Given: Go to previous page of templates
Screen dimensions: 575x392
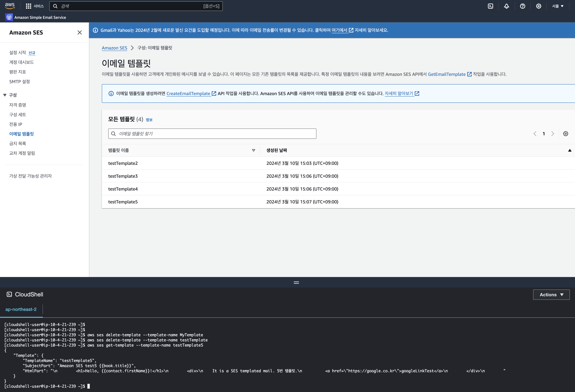Looking at the screenshot, I should [x=535, y=134].
